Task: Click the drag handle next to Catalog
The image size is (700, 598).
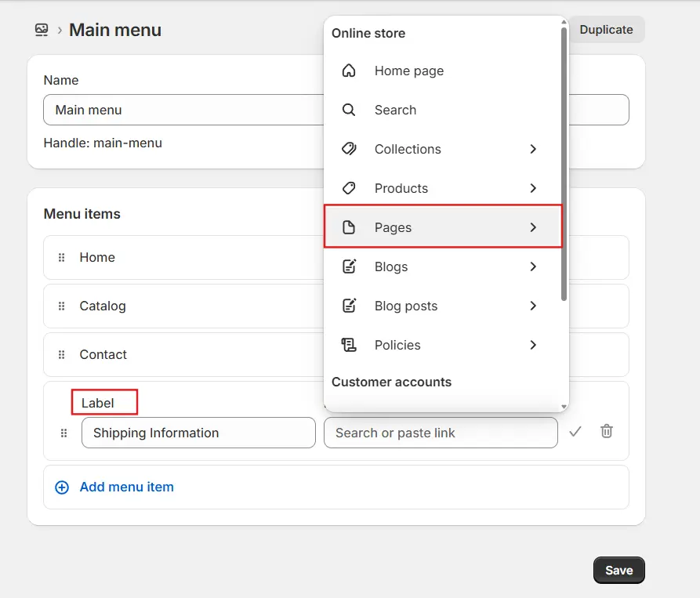Action: pyautogui.click(x=61, y=306)
